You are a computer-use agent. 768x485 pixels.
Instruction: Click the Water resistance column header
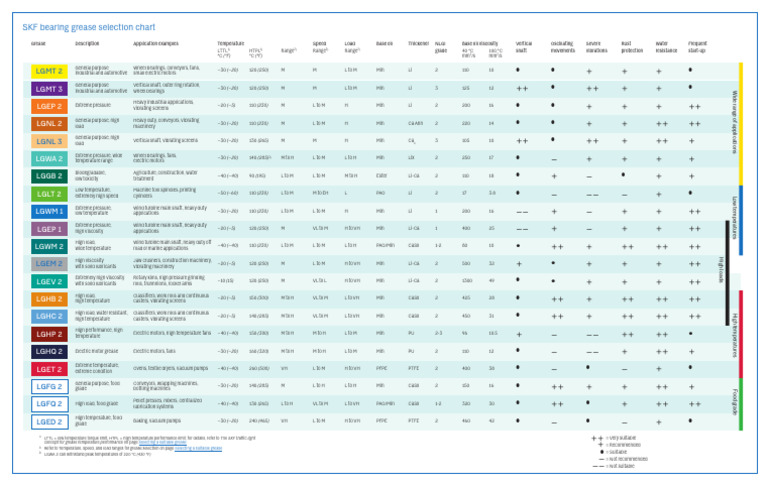click(x=667, y=47)
